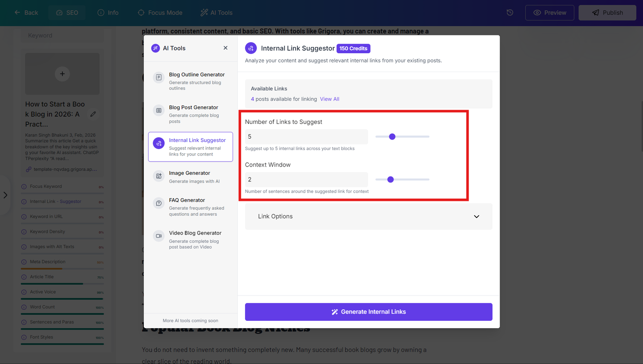The height and width of the screenshot is (364, 643).
Task: Click the Context Window number field
Action: coord(307,179)
